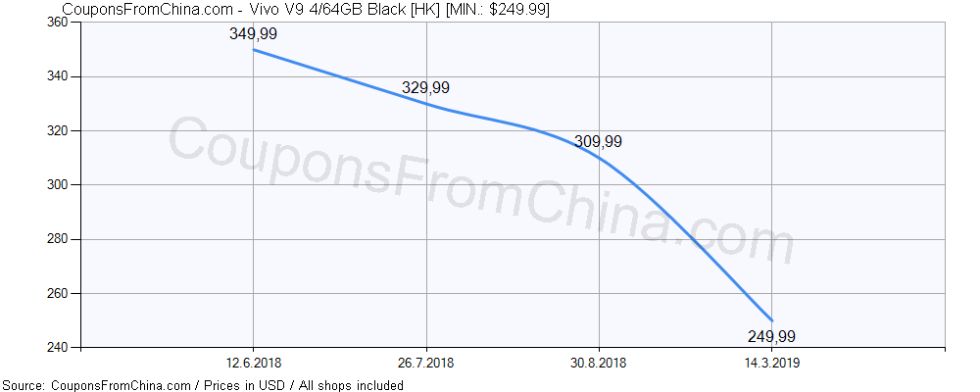Click the 329,99 data label
The width and height of the screenshot is (980, 392).
point(425,87)
